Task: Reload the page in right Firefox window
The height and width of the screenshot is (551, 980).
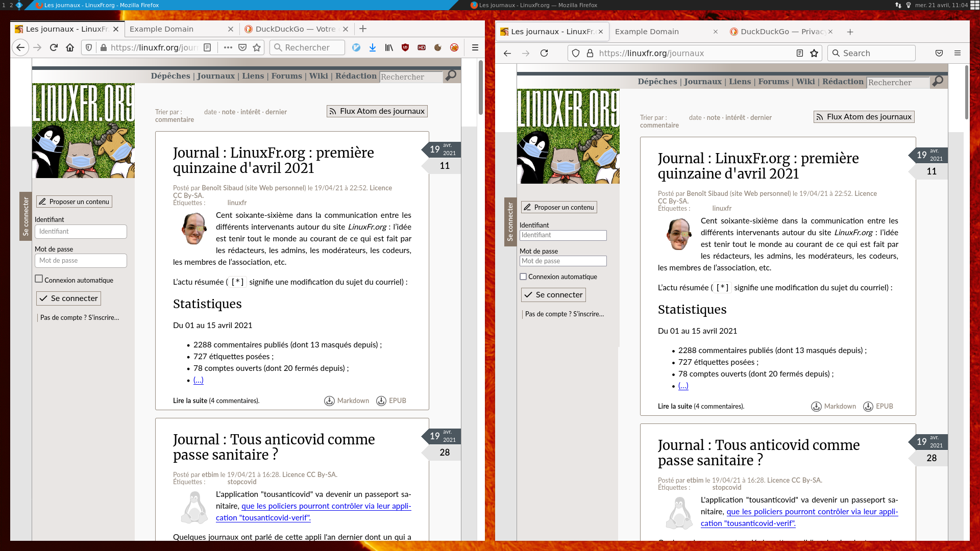Action: [544, 53]
